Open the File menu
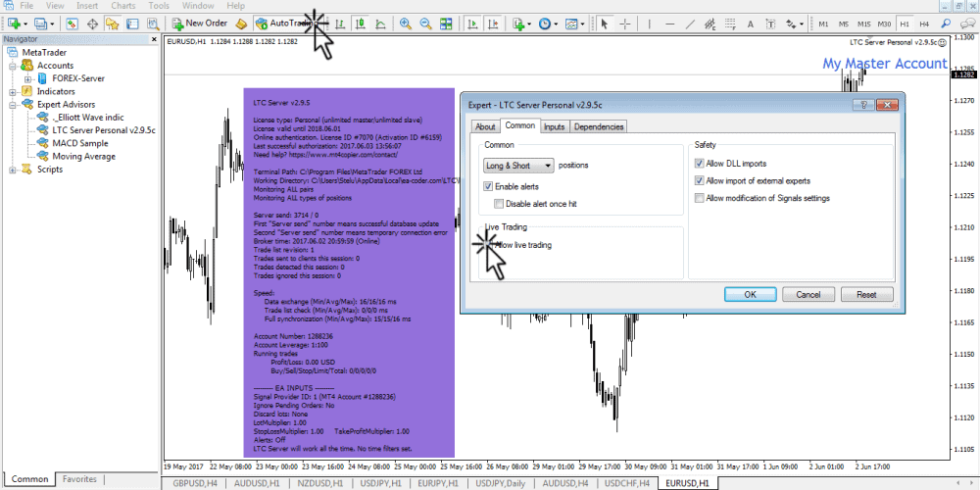 click(26, 6)
